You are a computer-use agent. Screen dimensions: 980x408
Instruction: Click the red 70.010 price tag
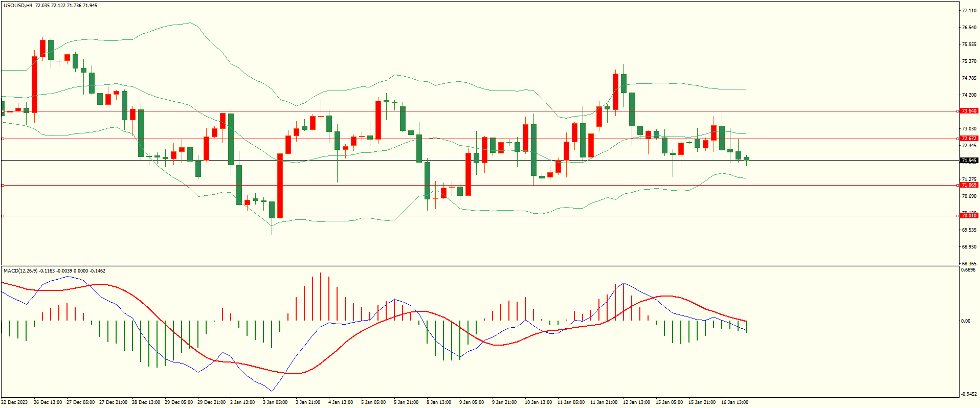969,216
